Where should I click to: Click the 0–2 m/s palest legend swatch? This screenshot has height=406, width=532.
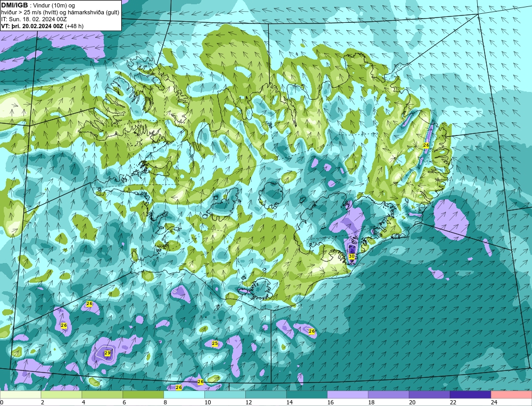[20, 395]
